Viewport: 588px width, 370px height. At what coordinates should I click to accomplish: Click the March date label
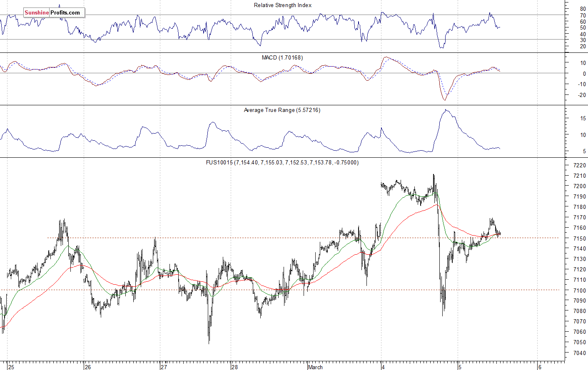pyautogui.click(x=315, y=367)
